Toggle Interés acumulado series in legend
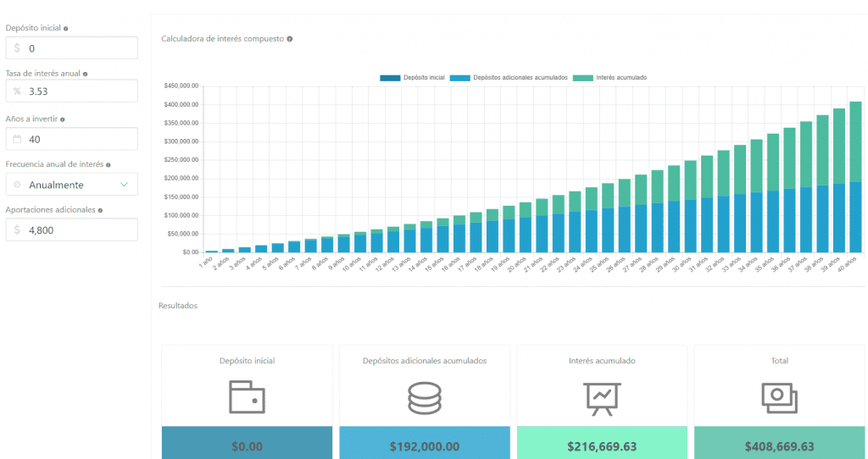The image size is (868, 459). (x=610, y=77)
